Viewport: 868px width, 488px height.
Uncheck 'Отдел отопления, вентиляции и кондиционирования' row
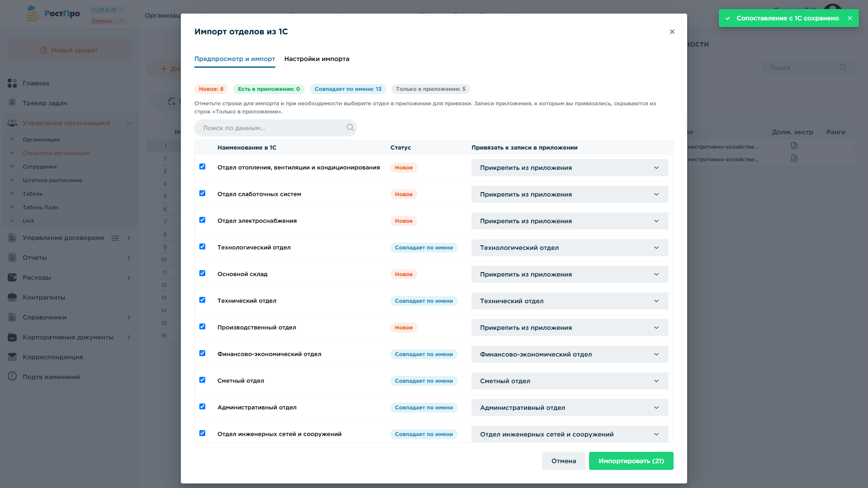(x=203, y=167)
